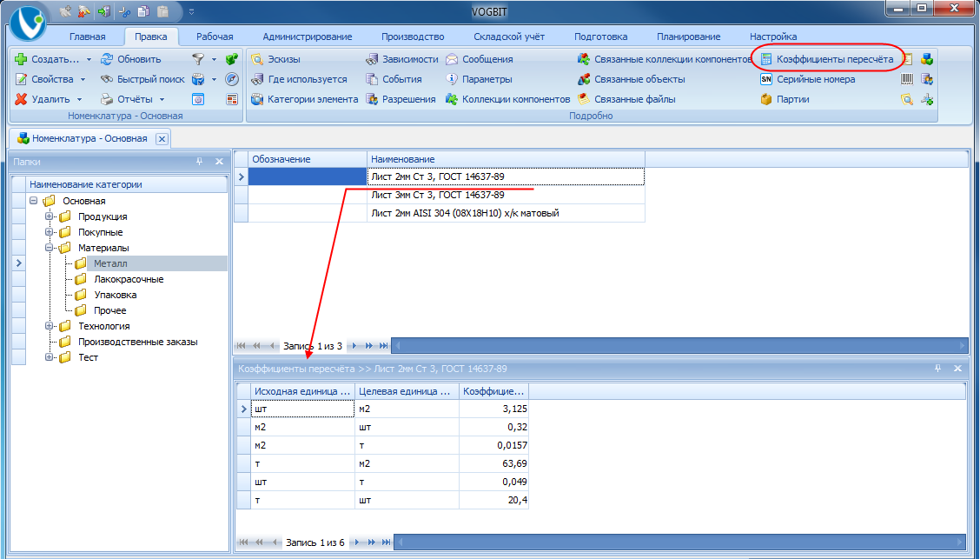Open Связанные файлы
The image size is (980, 559).
[627, 99]
